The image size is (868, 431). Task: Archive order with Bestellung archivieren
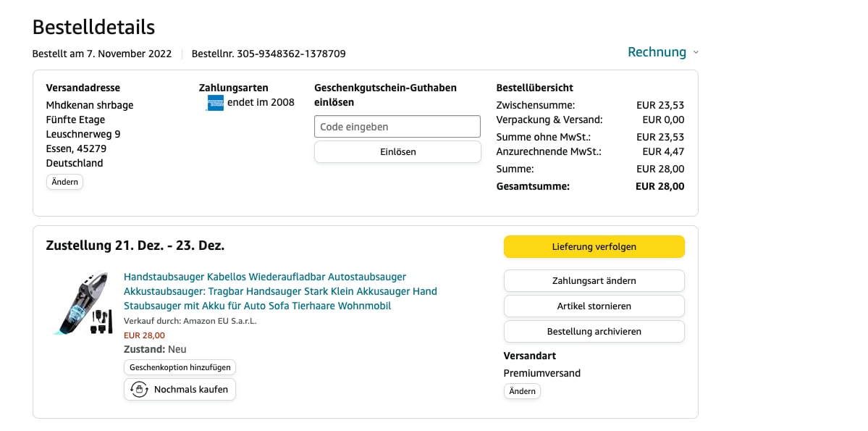594,332
